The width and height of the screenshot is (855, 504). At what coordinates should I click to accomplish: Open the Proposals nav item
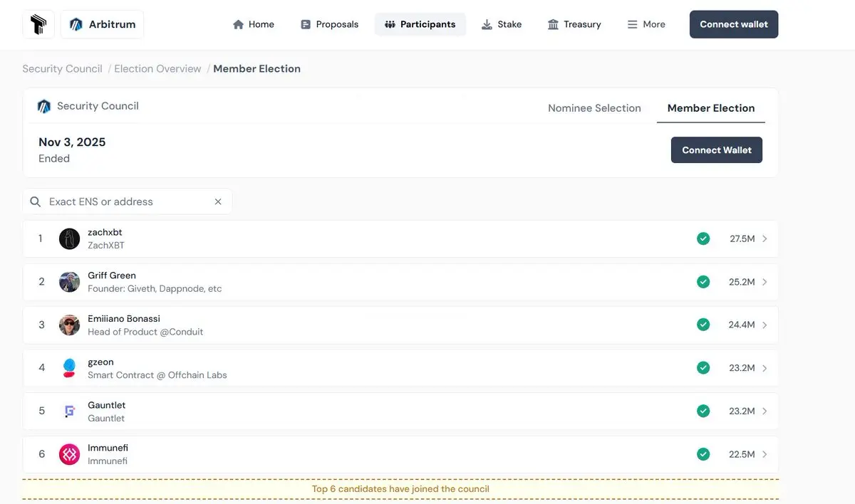coord(329,24)
